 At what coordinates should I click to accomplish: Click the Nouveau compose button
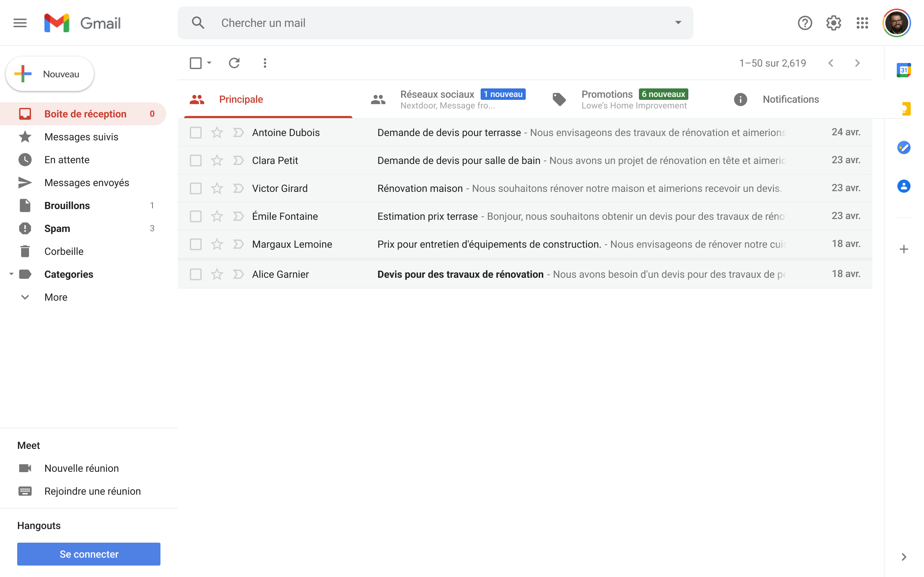[50, 74]
